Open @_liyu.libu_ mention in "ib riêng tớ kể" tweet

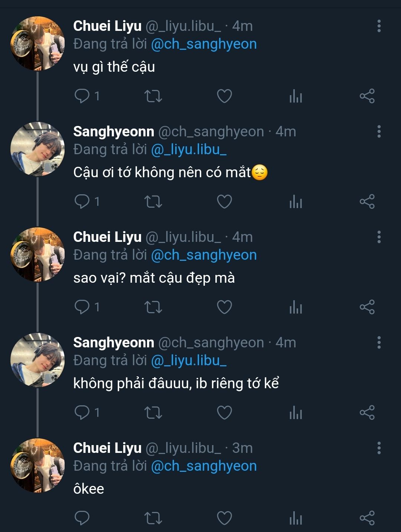pyautogui.click(x=189, y=361)
